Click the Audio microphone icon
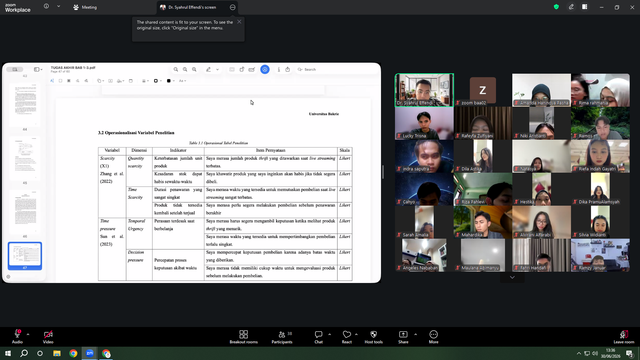Image resolution: width=640 pixels, height=360 pixels. click(18, 334)
